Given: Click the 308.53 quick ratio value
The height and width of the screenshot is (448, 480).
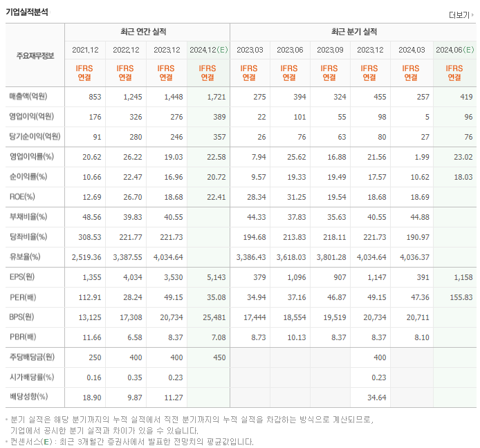Looking at the screenshot, I should pyautogui.click(x=90, y=237).
